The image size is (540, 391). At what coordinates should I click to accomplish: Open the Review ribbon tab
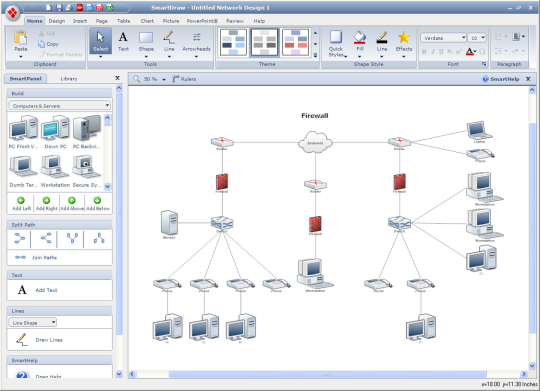[235, 21]
